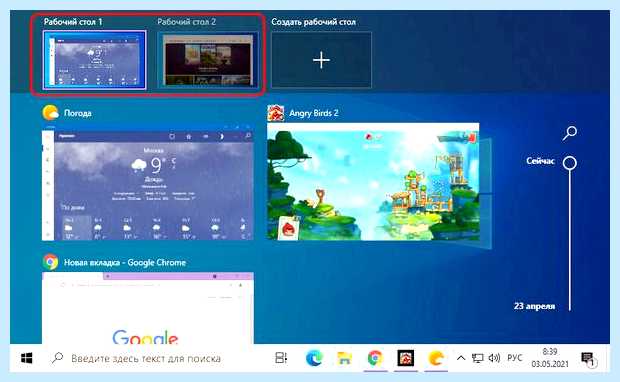Click the Создать рабочий стол label
Viewport: 620px width, 382px height.
click(313, 22)
